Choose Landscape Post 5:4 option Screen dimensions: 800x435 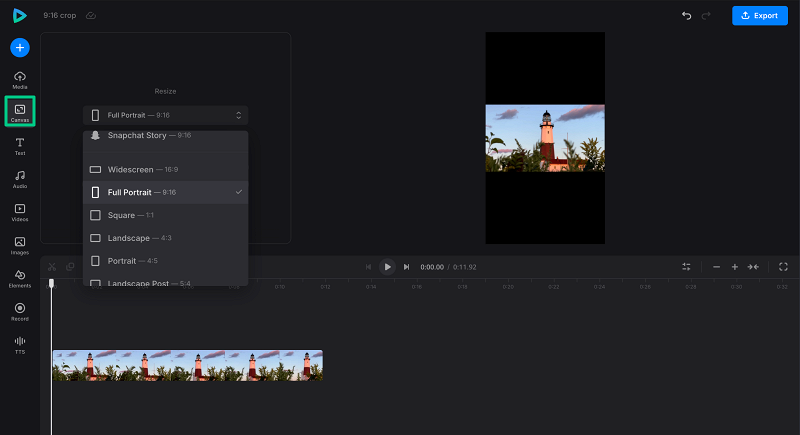tap(165, 282)
